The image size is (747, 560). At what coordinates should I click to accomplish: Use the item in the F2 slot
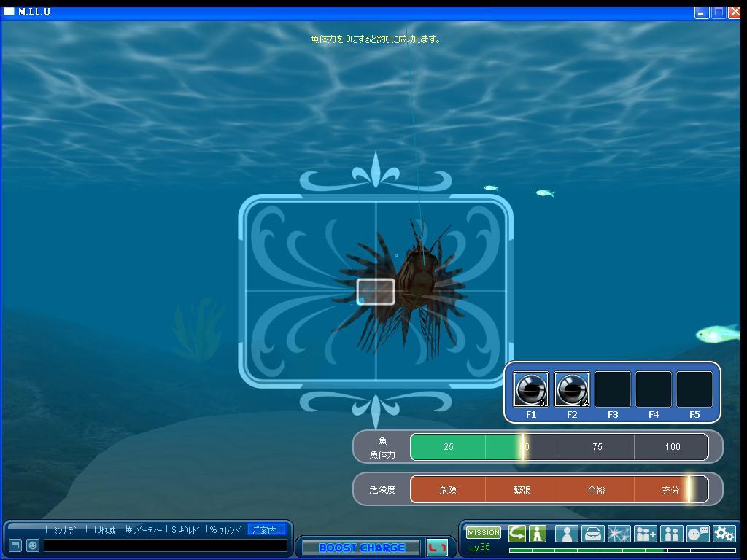571,389
